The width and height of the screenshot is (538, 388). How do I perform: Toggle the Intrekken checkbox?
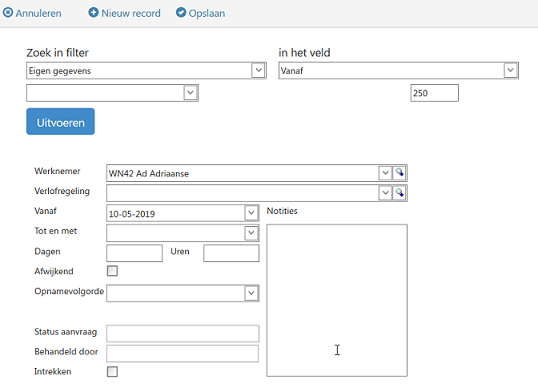112,372
